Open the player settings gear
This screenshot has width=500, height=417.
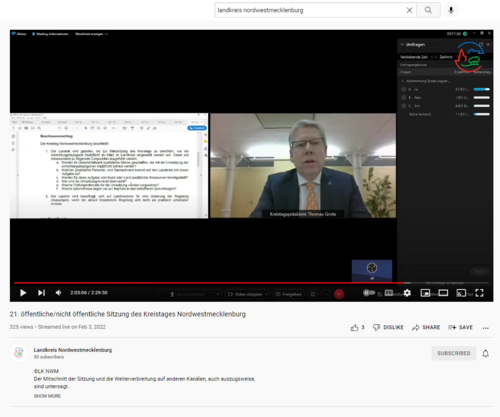(x=407, y=293)
